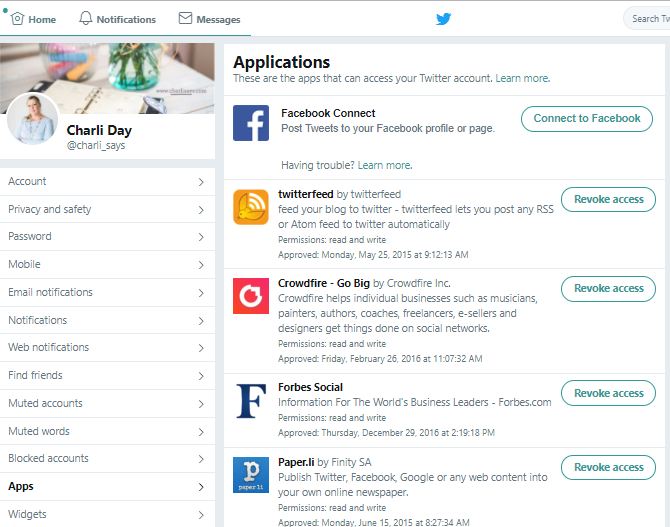Select Notifications in the settings sidebar
Image resolution: width=670 pixels, height=527 pixels.
(107, 320)
